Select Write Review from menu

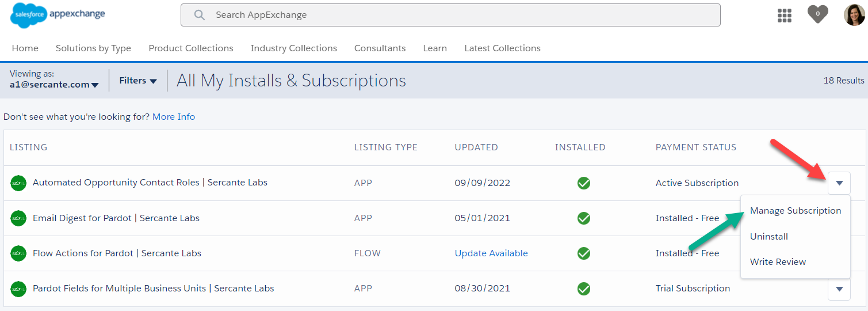[x=778, y=262]
